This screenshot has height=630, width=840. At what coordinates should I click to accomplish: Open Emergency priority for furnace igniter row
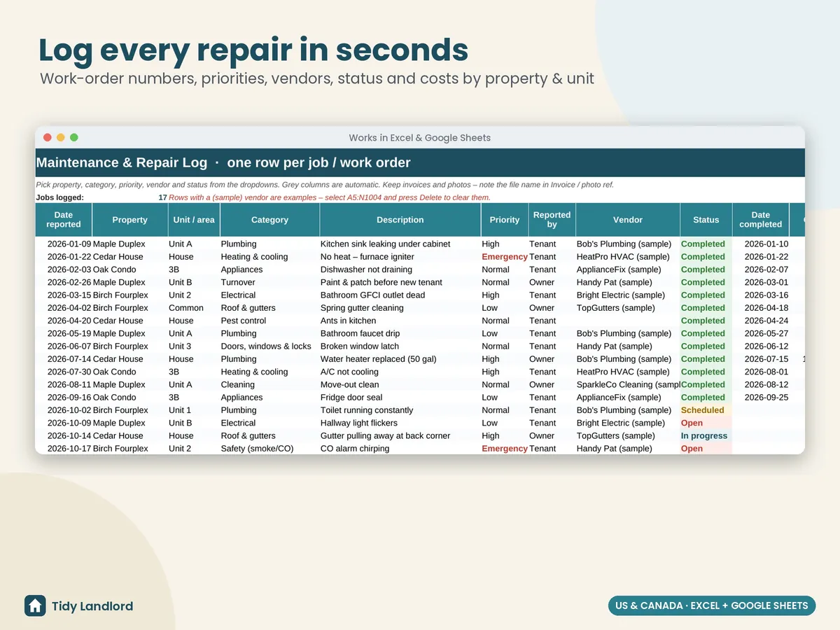point(505,257)
